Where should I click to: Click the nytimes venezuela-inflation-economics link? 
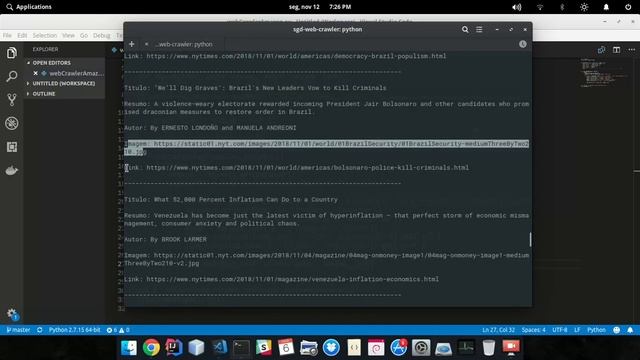click(x=292, y=279)
